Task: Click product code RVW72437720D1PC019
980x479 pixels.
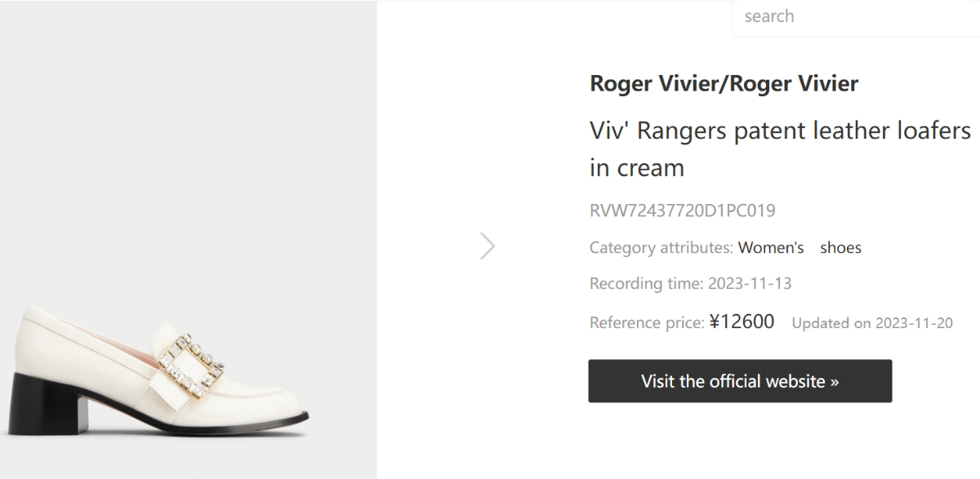Action: pos(682,211)
